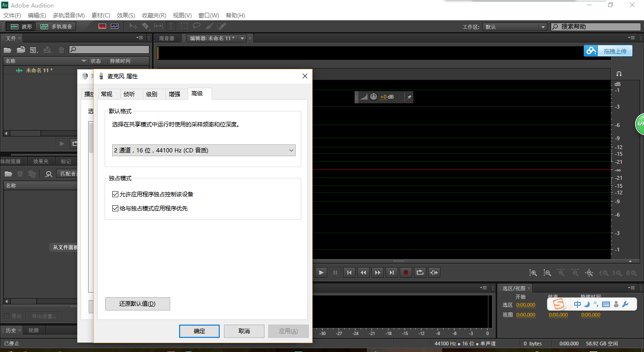Viewport: 644px width, 352px height.
Task: Select the Slip tool in toolbar
Action: (x=158, y=26)
